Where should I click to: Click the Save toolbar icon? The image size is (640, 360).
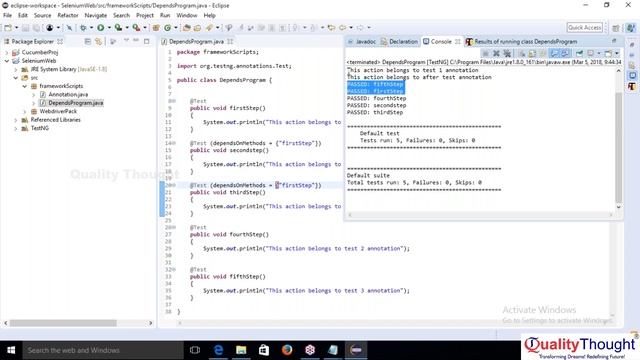25,28
